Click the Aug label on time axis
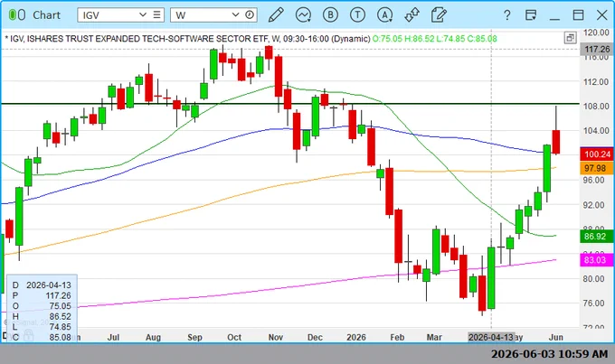Screen dimensions: 615x364 (153, 337)
